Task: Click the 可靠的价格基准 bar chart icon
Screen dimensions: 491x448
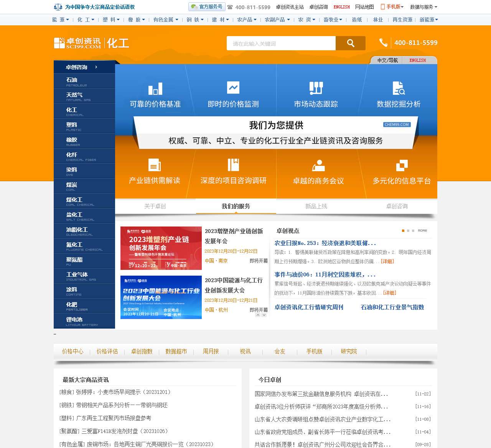Action: (x=155, y=89)
